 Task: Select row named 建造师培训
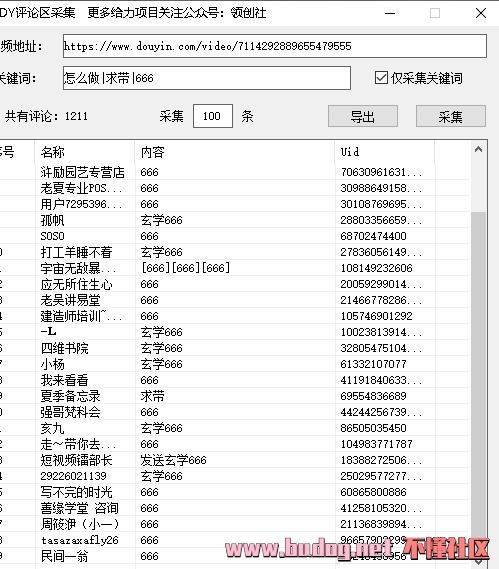(x=234, y=316)
